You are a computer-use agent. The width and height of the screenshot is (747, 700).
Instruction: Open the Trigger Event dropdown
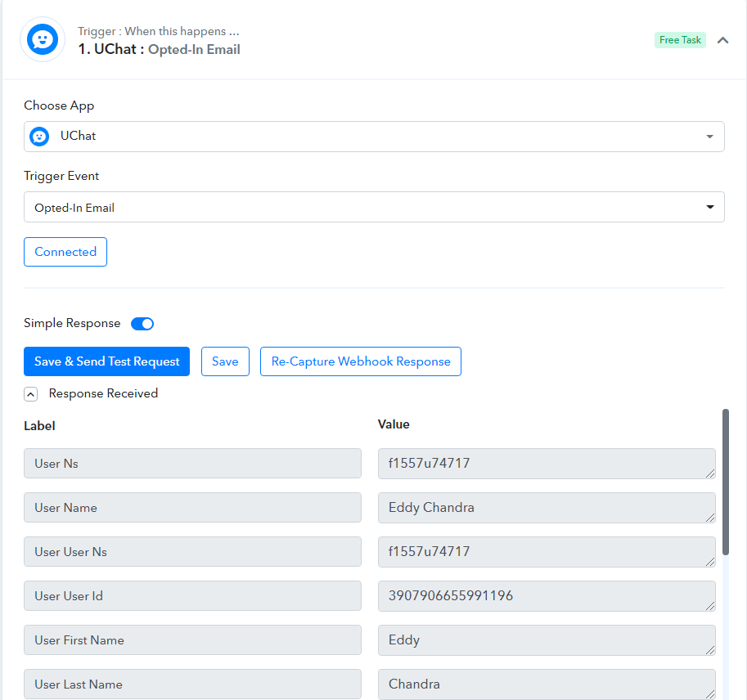374,207
